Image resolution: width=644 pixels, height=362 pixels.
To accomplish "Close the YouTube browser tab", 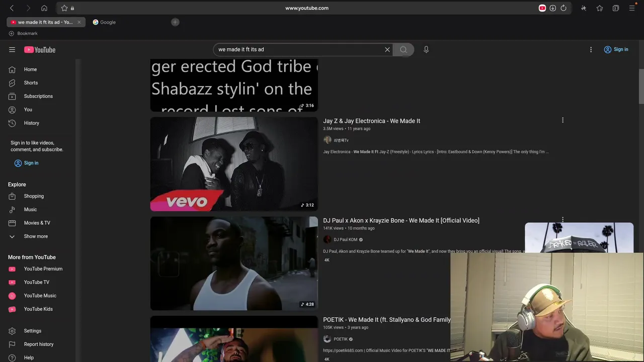I will point(79,22).
